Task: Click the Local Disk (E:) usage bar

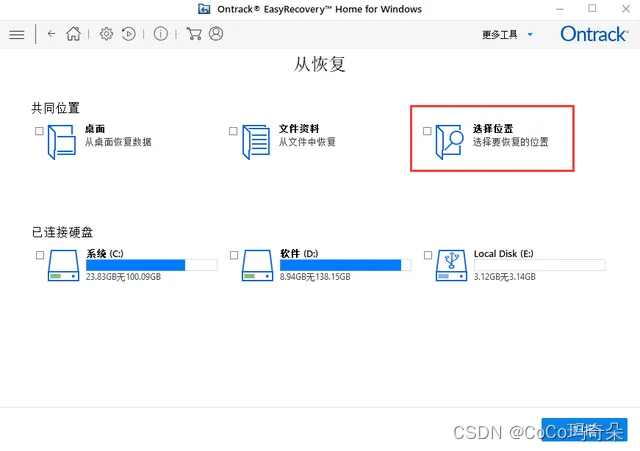Action: pyautogui.click(x=539, y=265)
